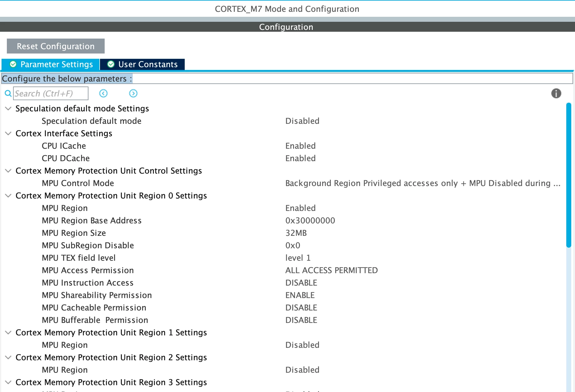
Task: Edit MPU SubRegion Disable value 0x0
Action: pos(293,245)
